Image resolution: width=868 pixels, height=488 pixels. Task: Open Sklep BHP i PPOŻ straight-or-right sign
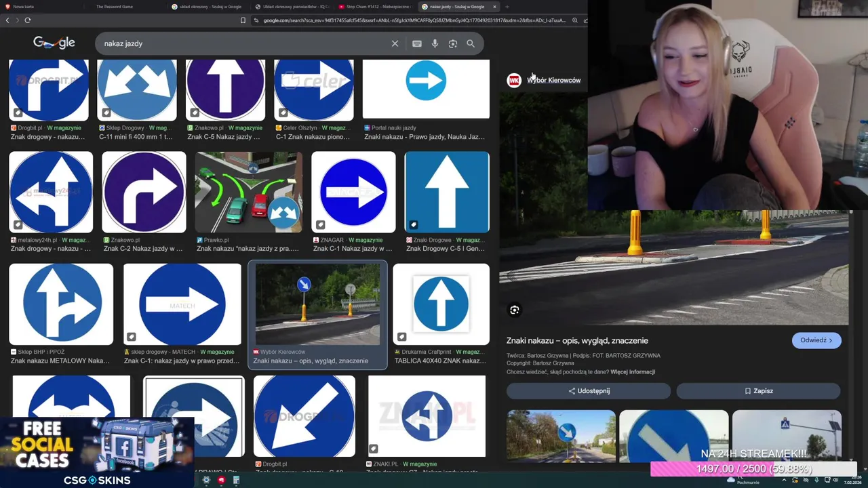[x=61, y=304]
